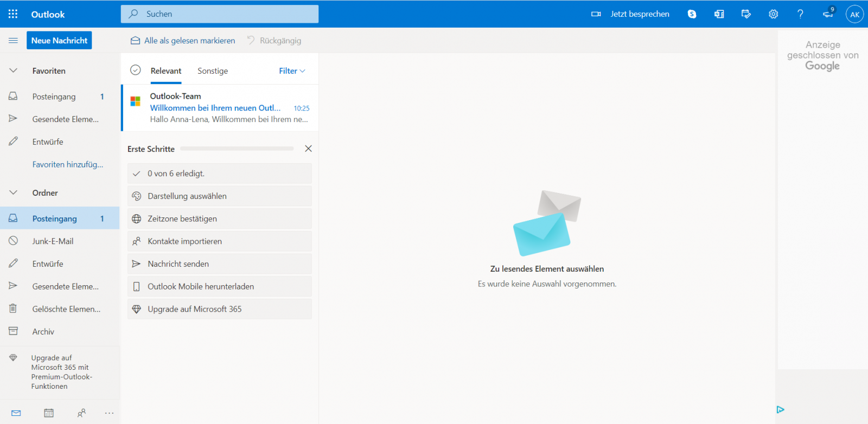The height and width of the screenshot is (424, 868).
Task: Open the app launcher grid icon
Action: click(13, 14)
